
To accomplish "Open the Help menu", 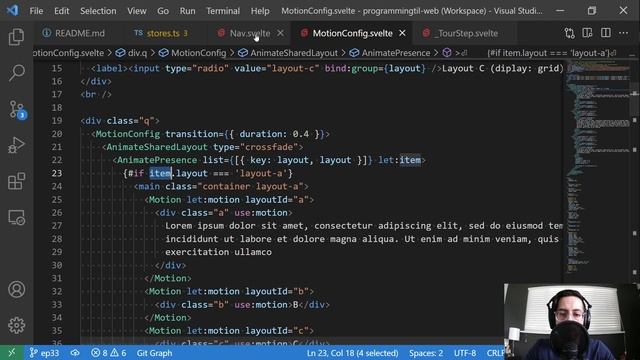I will coord(260,11).
